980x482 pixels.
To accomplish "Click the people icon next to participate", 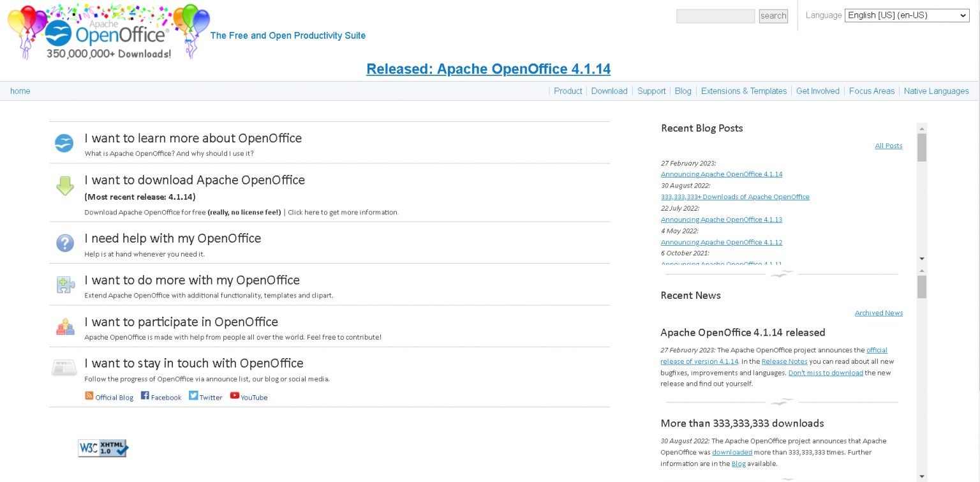I will pyautogui.click(x=64, y=326).
